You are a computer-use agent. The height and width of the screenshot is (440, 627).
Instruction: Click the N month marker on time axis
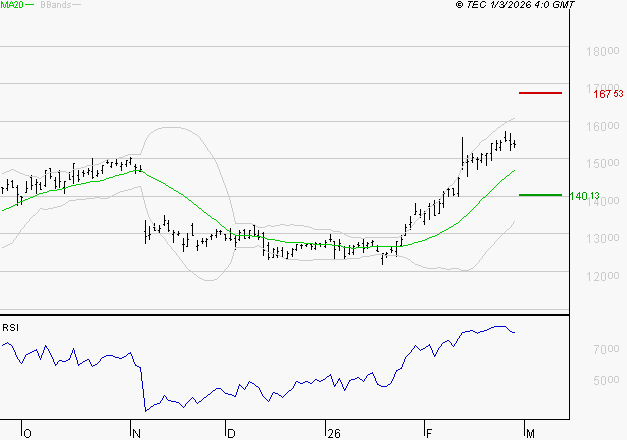tap(136, 434)
